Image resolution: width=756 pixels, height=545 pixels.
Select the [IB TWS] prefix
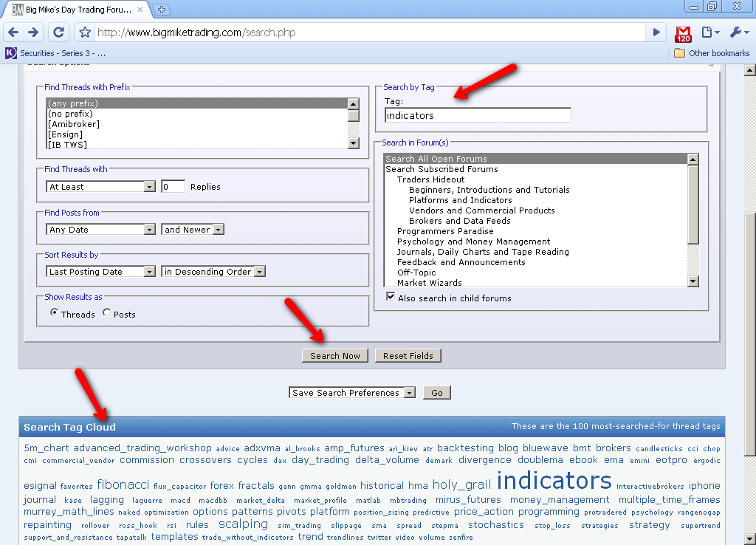(197, 144)
